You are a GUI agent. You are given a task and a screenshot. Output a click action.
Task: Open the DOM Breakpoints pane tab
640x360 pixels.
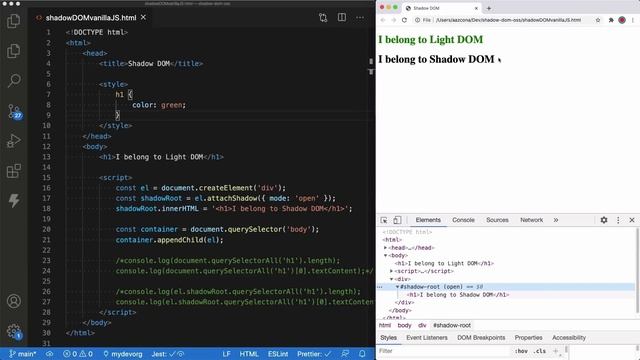481,338
